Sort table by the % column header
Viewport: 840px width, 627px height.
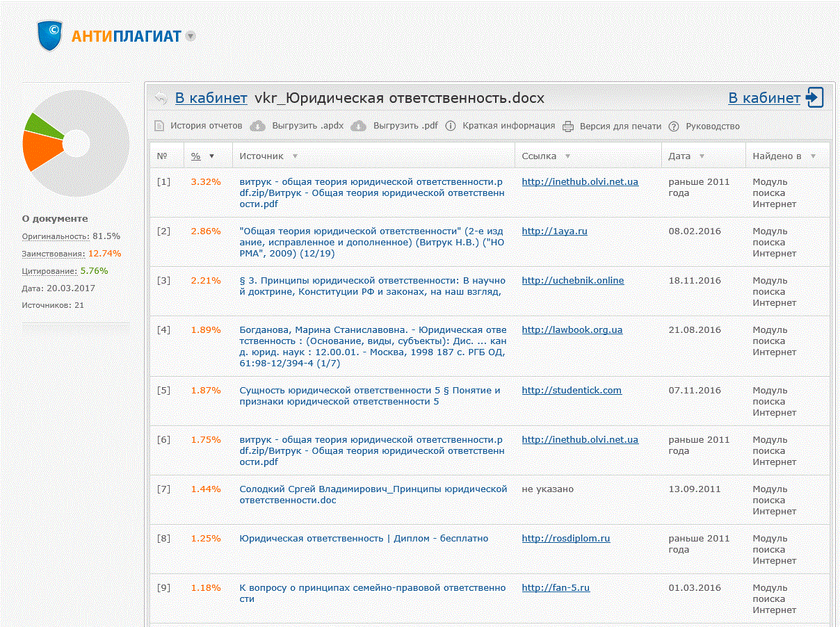(196, 156)
